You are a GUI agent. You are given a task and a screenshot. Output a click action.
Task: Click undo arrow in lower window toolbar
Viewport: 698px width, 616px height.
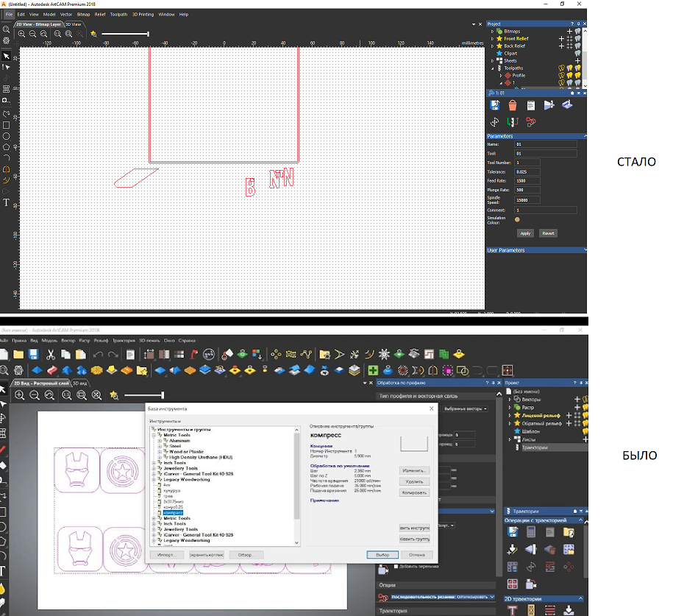(98, 355)
